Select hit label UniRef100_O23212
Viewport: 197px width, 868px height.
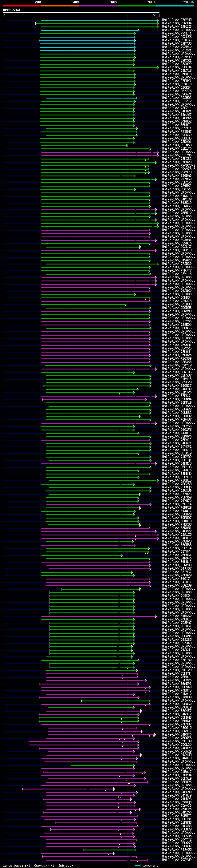177,101
